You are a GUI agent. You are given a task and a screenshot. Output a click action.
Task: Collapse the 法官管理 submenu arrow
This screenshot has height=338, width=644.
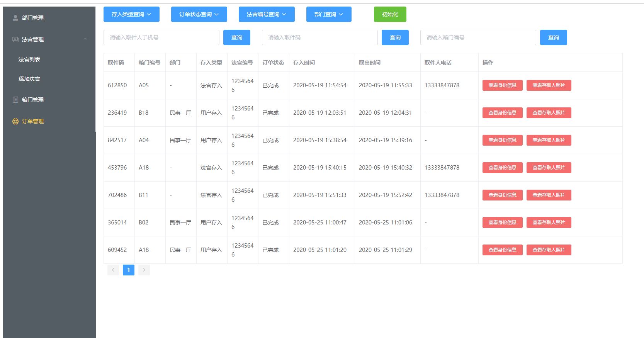[x=85, y=39]
